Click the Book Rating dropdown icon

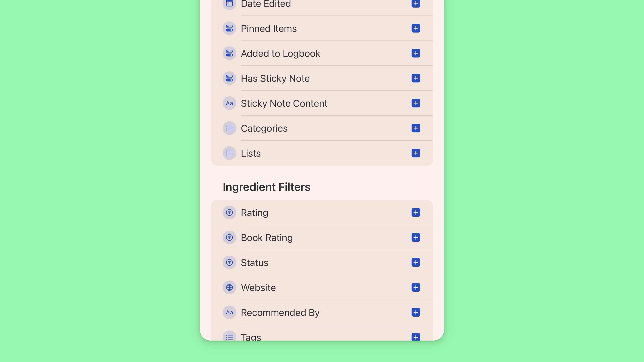point(229,238)
